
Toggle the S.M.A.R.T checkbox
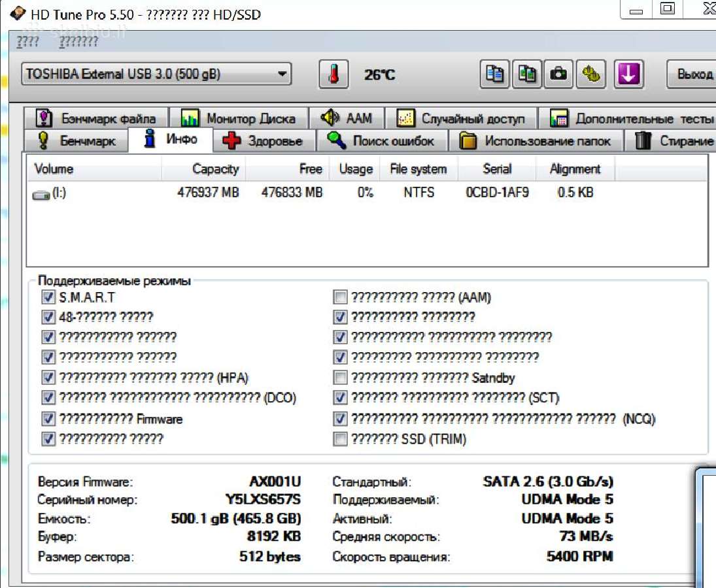point(48,297)
